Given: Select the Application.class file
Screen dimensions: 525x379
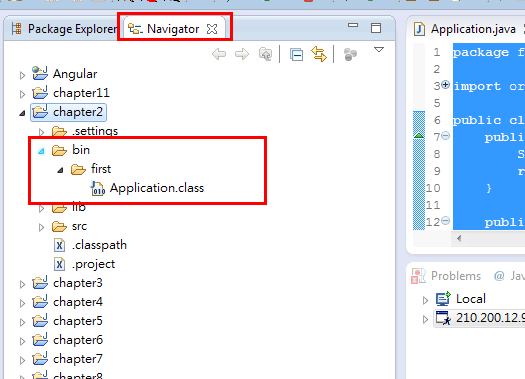Looking at the screenshot, I should pyautogui.click(x=157, y=188).
